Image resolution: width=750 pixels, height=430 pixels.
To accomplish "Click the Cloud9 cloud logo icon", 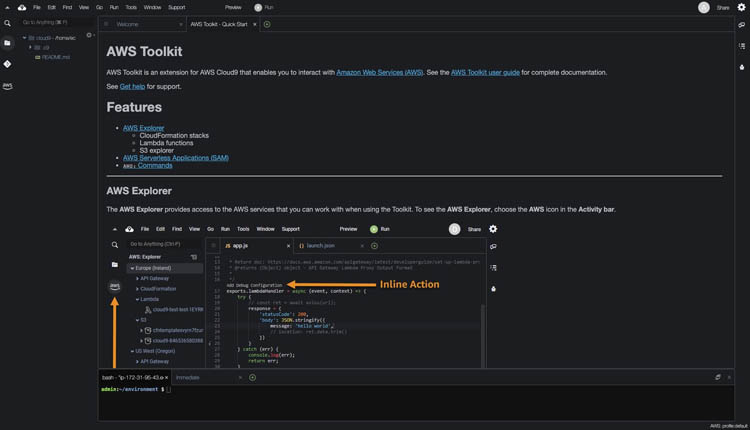I will point(22,7).
